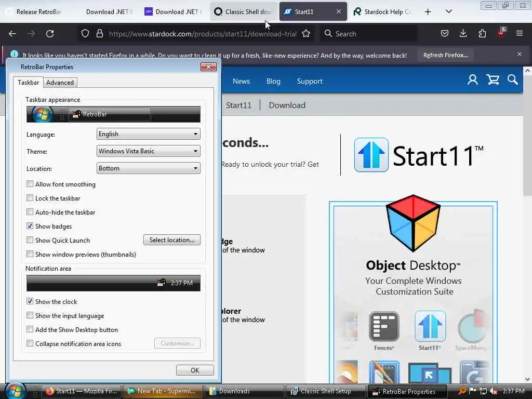532x399 pixels.
Task: Reload the page in Firefox
Action: [x=50, y=34]
